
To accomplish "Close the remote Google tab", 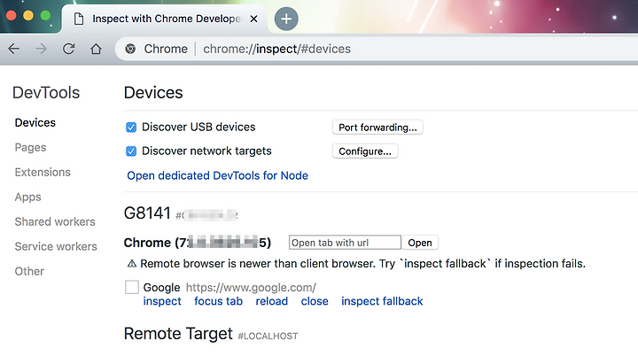I will [315, 301].
